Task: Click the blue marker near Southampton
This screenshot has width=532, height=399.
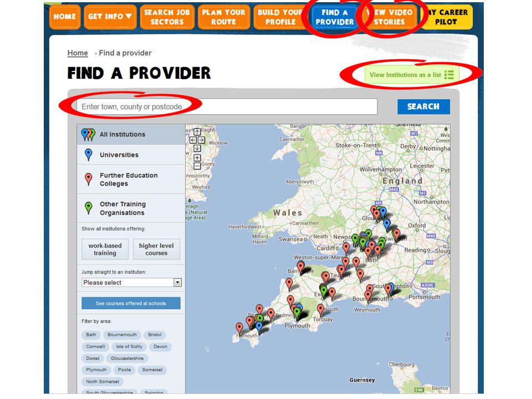Action: click(391, 288)
